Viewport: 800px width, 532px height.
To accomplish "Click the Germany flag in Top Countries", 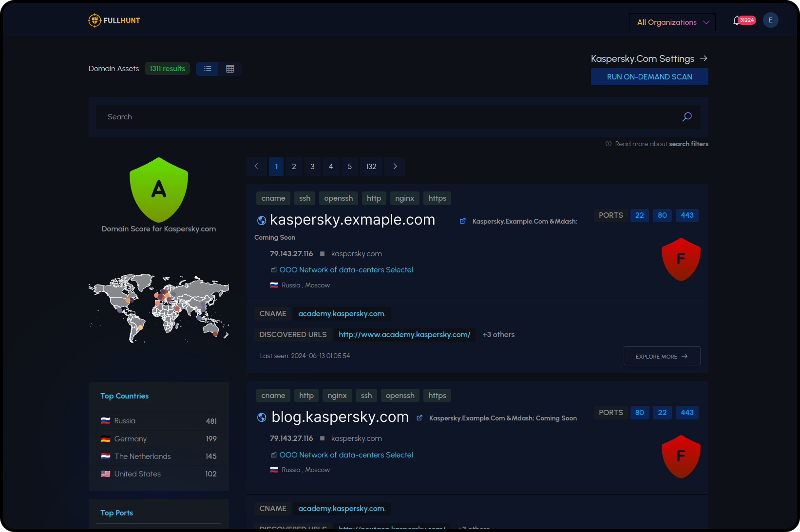I will click(105, 439).
